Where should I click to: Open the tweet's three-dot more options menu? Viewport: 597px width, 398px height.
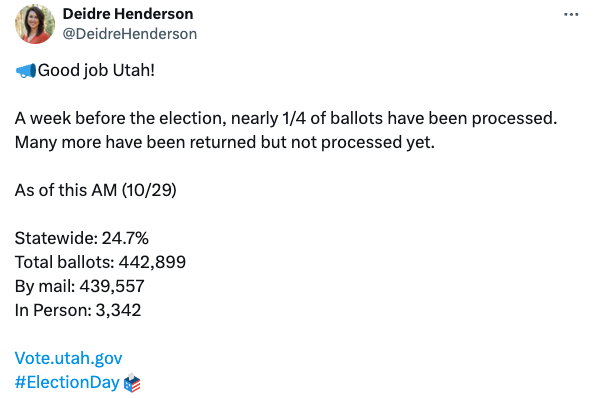[x=571, y=14]
